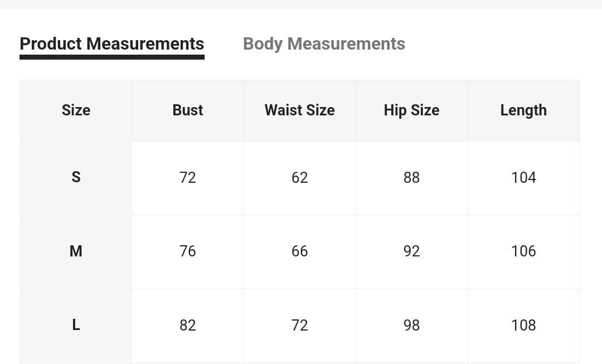Click bust value 82 for size L
This screenshot has height=364, width=602.
pyautogui.click(x=188, y=325)
